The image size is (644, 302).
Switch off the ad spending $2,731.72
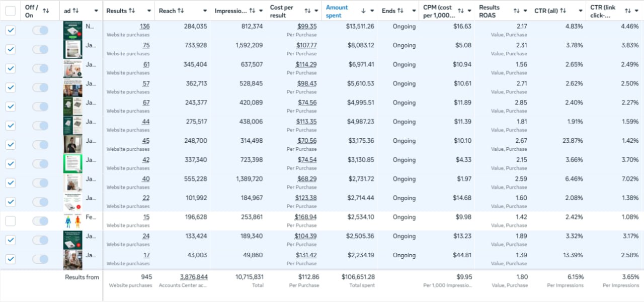(x=40, y=183)
